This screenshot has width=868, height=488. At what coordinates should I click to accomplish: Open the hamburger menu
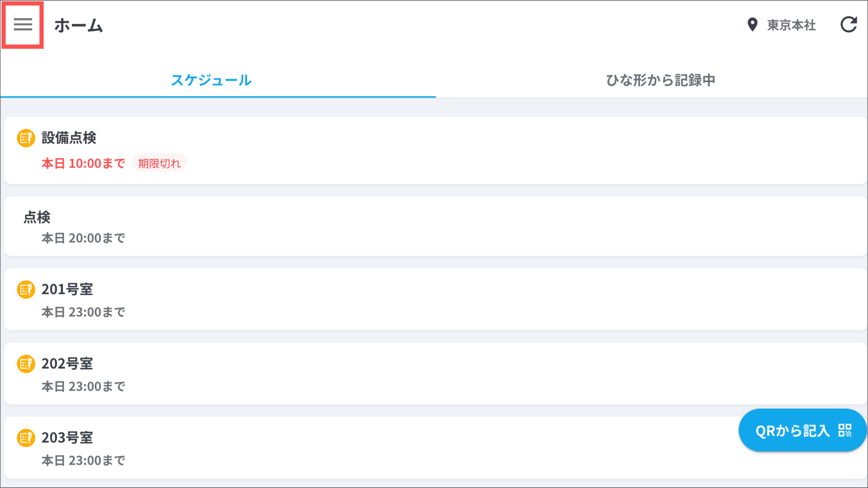(x=23, y=25)
